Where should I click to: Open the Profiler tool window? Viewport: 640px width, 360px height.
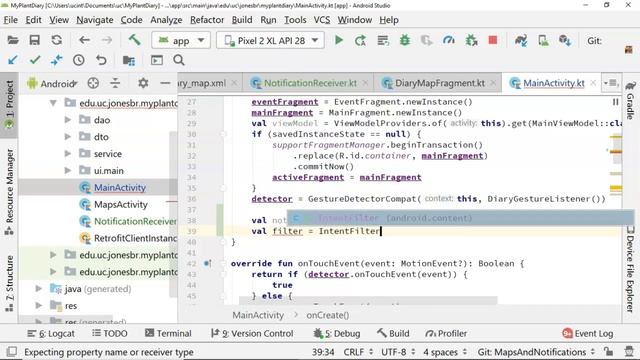pos(446,333)
